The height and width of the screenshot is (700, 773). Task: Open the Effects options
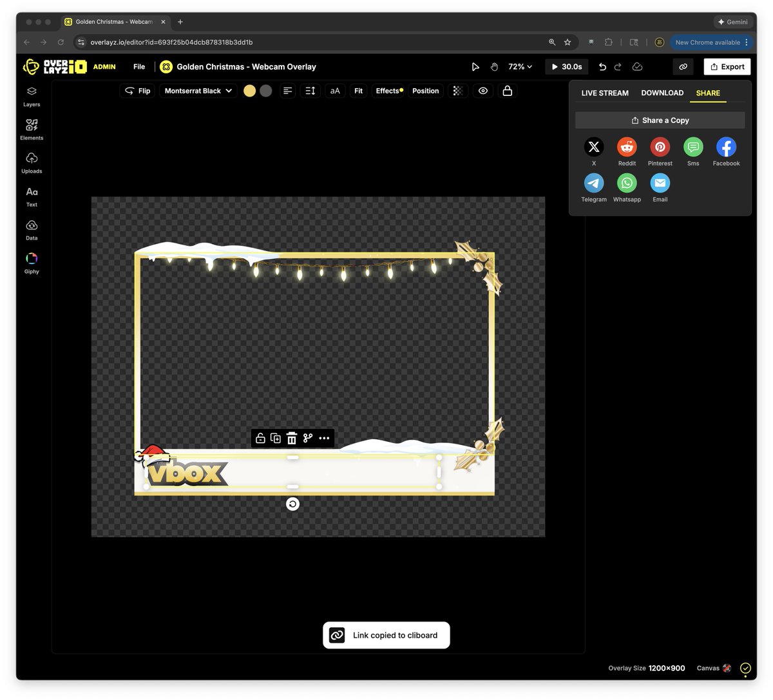(x=390, y=91)
